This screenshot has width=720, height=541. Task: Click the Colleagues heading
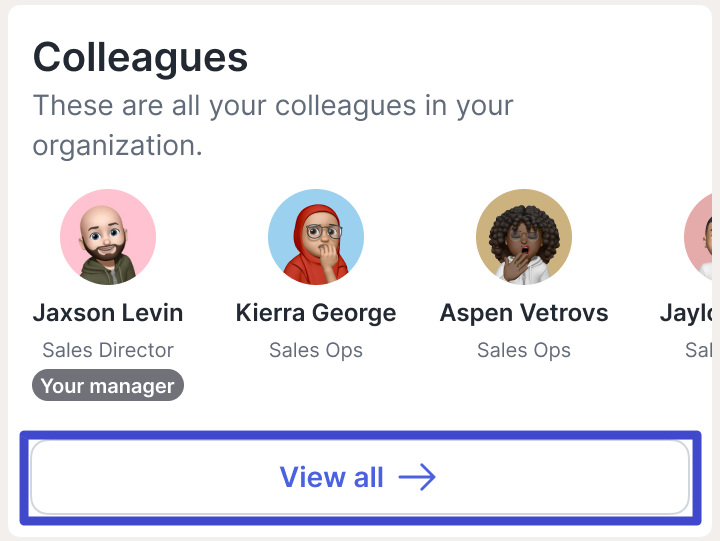coord(140,57)
